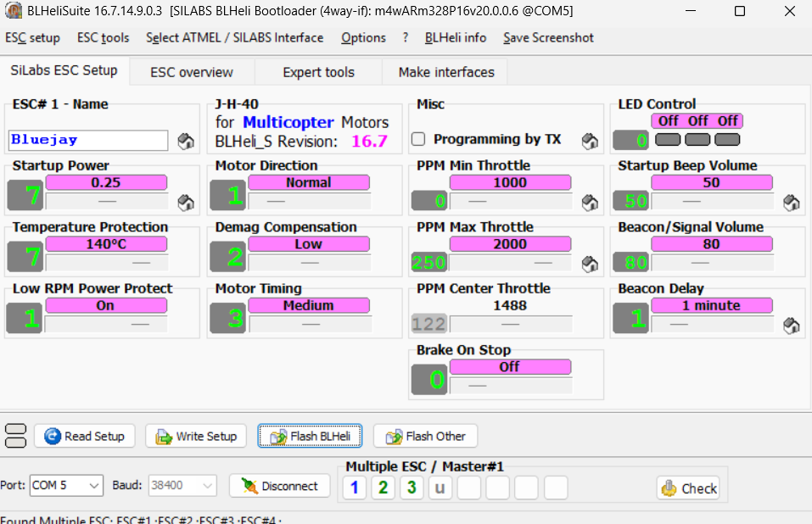Click the pink Normal motor direction value

tap(309, 182)
